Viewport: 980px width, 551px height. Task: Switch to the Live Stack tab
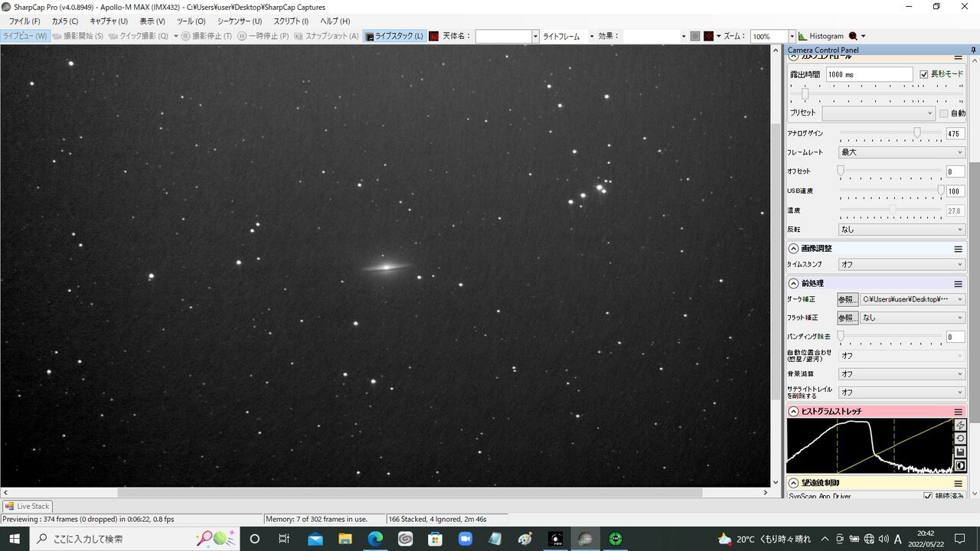click(28, 506)
